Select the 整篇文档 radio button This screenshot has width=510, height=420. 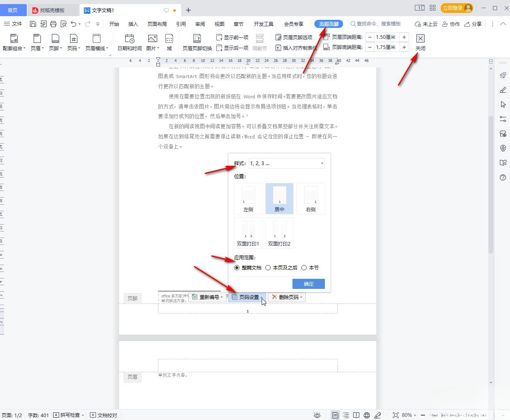tap(237, 267)
